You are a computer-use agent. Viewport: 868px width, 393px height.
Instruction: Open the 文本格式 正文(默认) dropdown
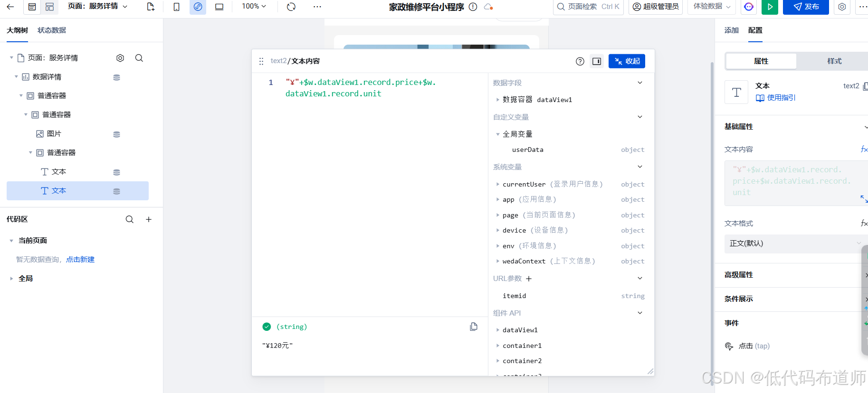coord(795,243)
